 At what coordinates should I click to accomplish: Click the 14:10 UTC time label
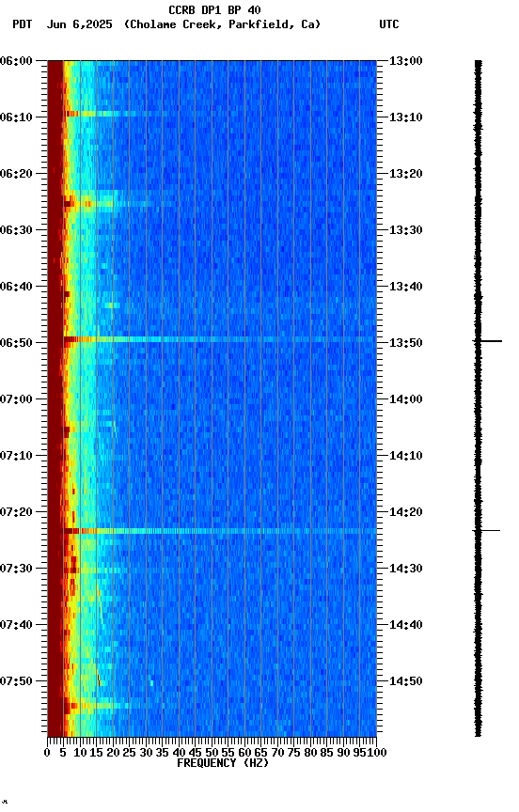pyautogui.click(x=406, y=456)
